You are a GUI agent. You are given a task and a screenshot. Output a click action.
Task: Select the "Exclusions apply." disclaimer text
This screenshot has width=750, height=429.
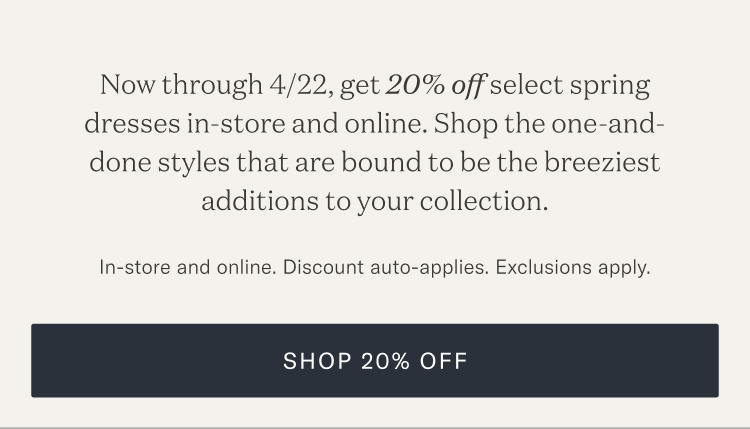coord(573,268)
